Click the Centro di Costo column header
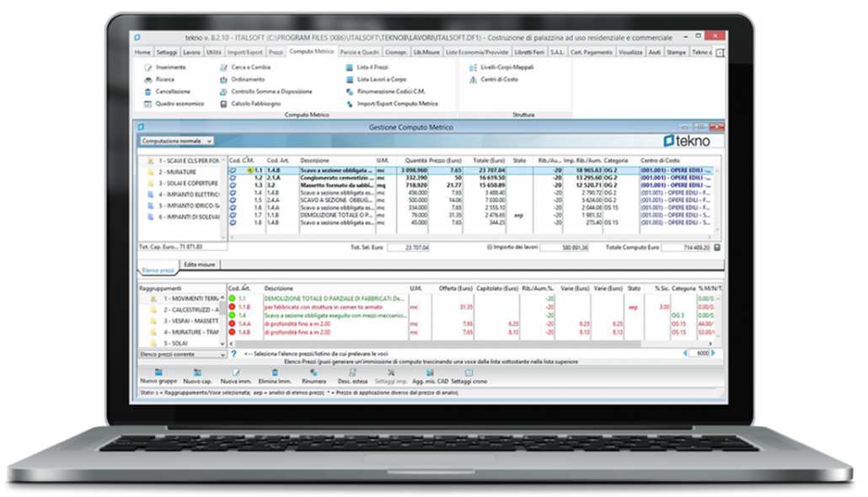The image size is (868, 497). click(x=660, y=161)
